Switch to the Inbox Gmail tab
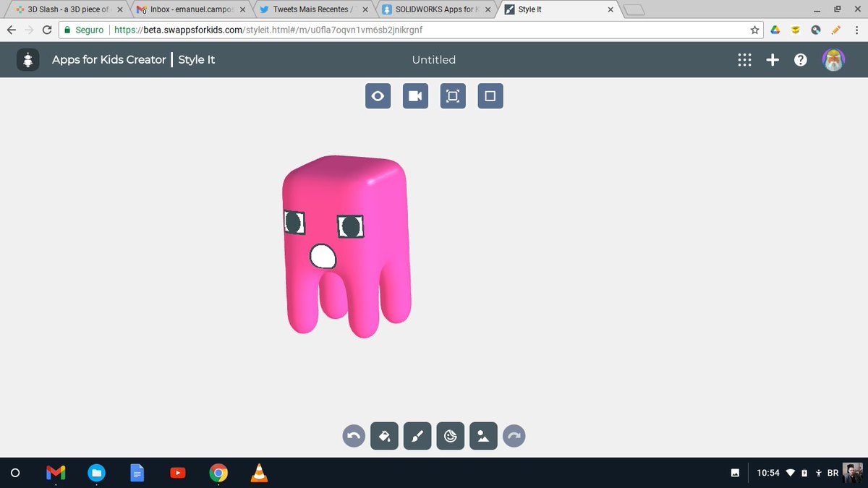The height and width of the screenshot is (488, 868). pos(190,10)
